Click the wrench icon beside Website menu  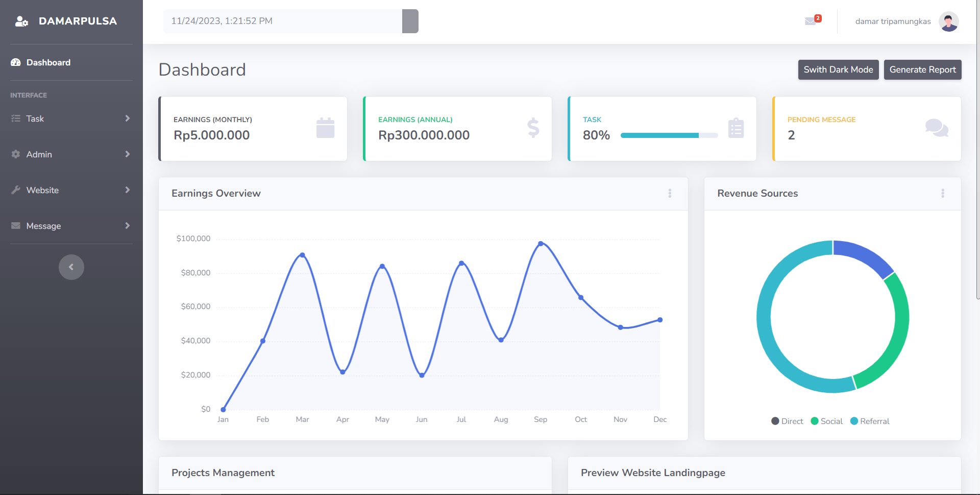point(16,190)
